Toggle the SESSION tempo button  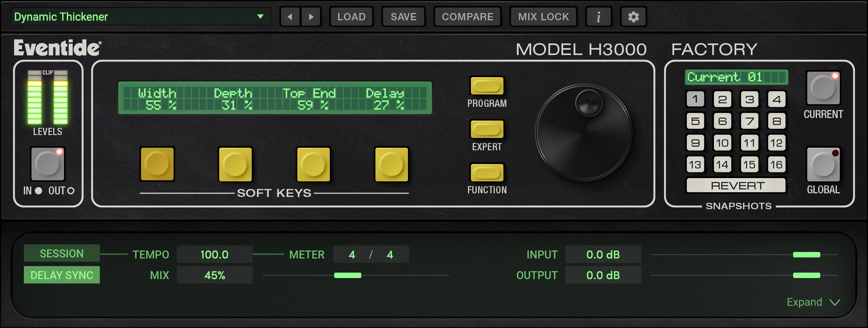62,253
